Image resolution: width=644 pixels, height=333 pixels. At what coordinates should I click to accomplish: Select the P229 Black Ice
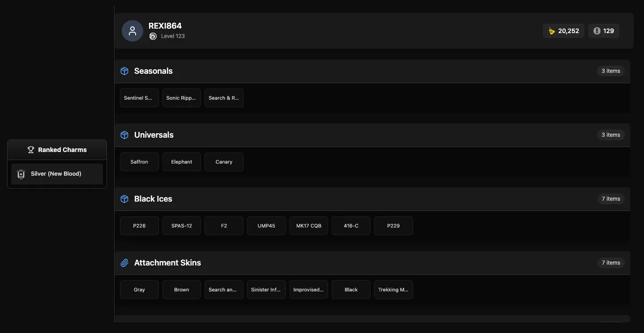click(x=393, y=226)
